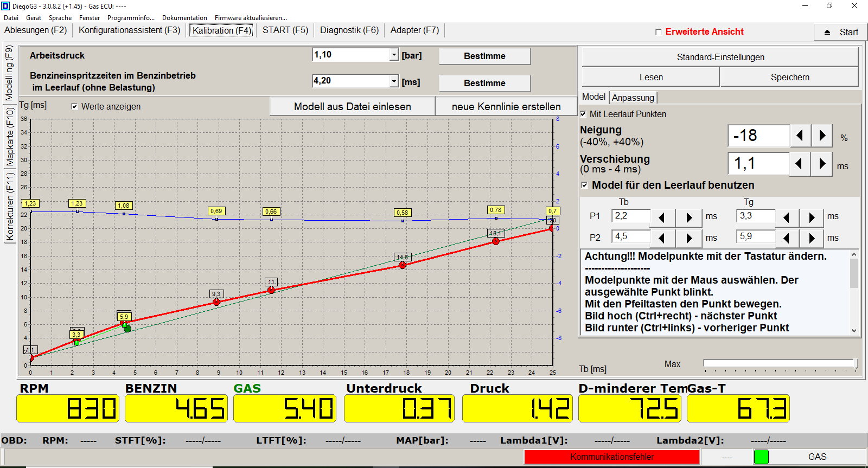Decrease P2 Tg value arrow
Image resolution: width=868 pixels, height=468 pixels.
(x=787, y=238)
